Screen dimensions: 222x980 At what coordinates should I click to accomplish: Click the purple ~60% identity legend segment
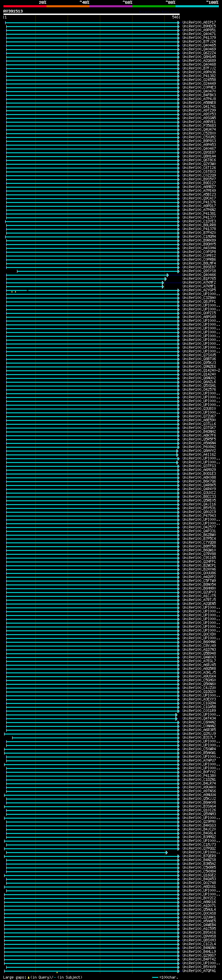[x=111, y=6]
